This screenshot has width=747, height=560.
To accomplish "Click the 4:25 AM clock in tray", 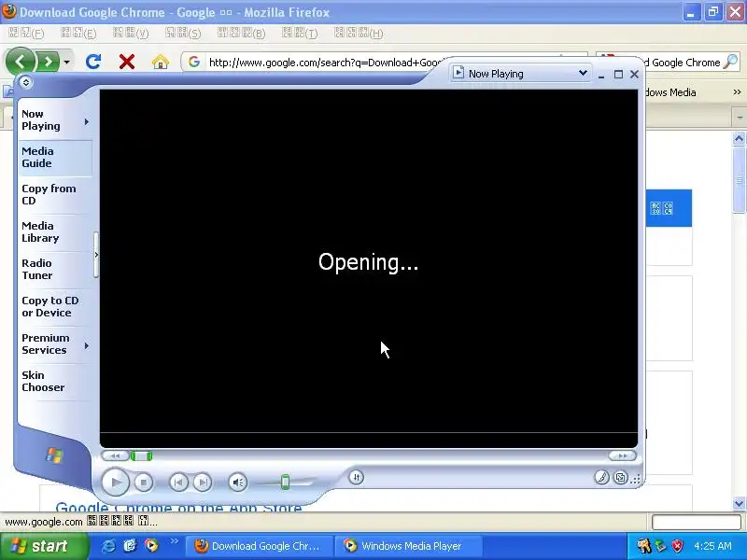I will 712,546.
